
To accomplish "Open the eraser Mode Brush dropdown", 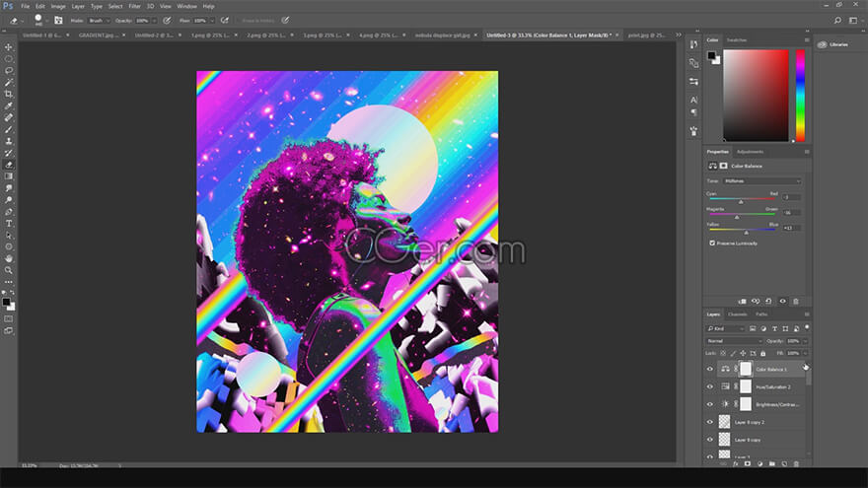I will tap(99, 21).
